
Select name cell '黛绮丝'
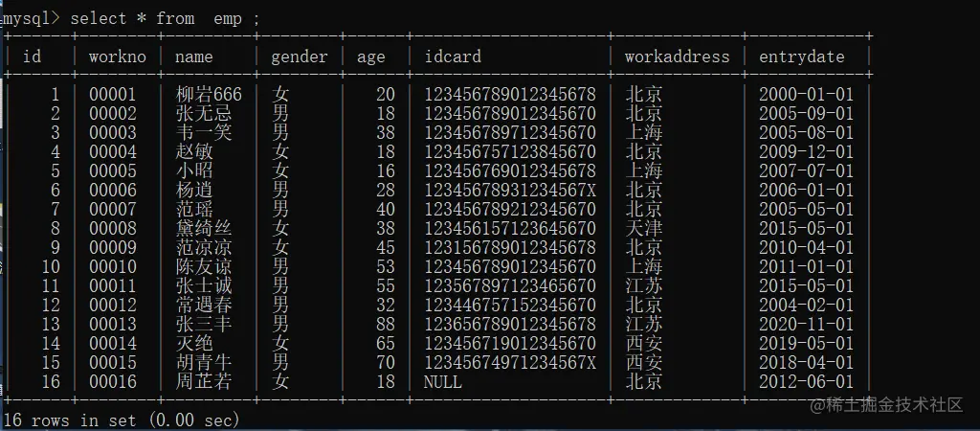tap(204, 229)
